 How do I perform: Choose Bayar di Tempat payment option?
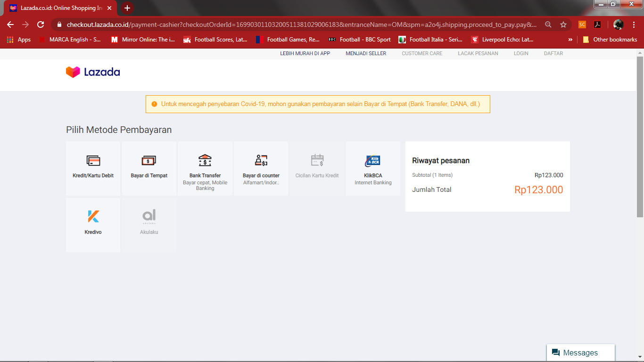pyautogui.click(x=149, y=168)
